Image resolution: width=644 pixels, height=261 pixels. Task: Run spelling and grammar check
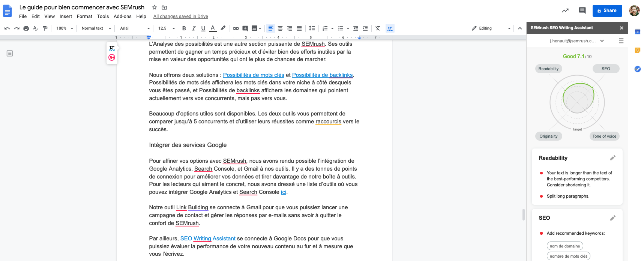[36, 28]
